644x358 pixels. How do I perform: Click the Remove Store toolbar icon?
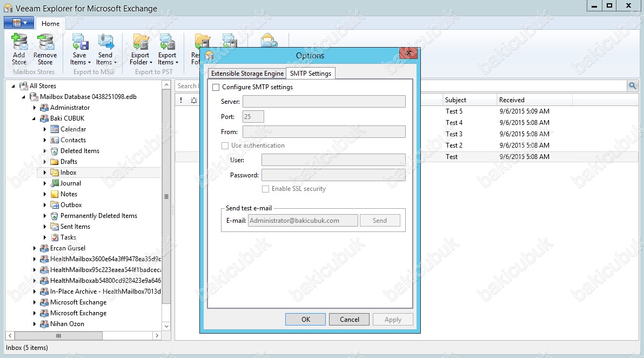pyautogui.click(x=45, y=42)
